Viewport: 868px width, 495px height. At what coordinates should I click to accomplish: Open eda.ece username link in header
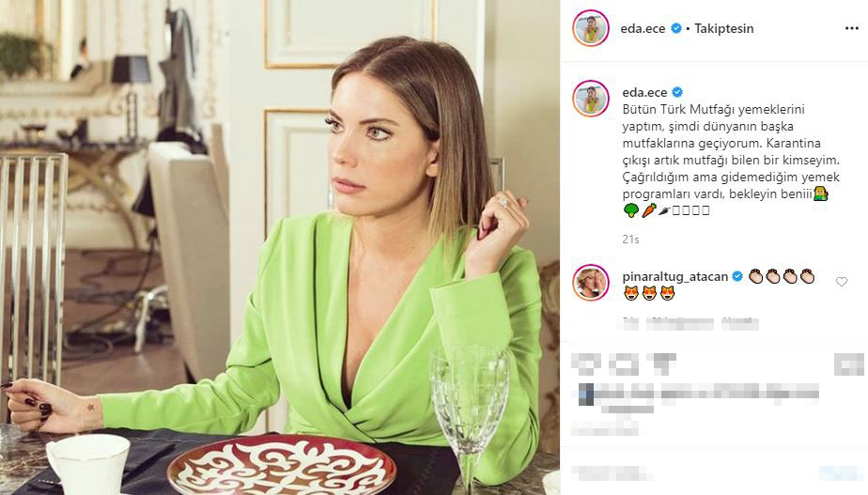coord(643,29)
